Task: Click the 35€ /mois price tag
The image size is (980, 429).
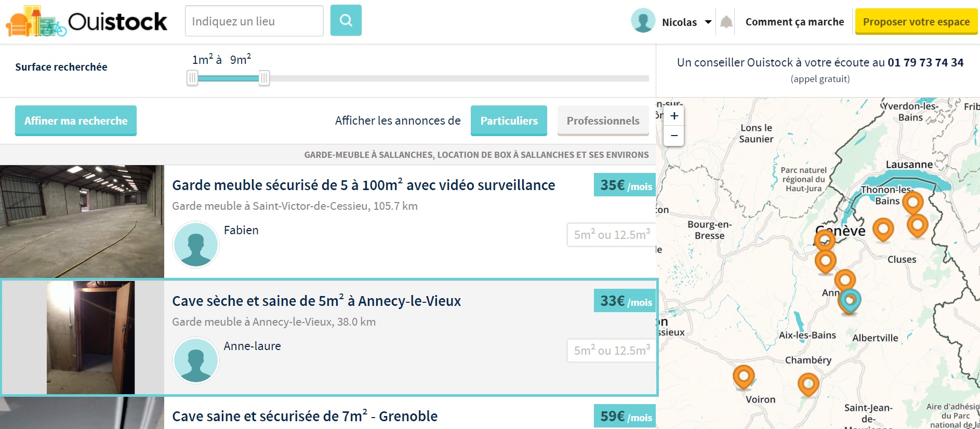Action: coord(625,185)
